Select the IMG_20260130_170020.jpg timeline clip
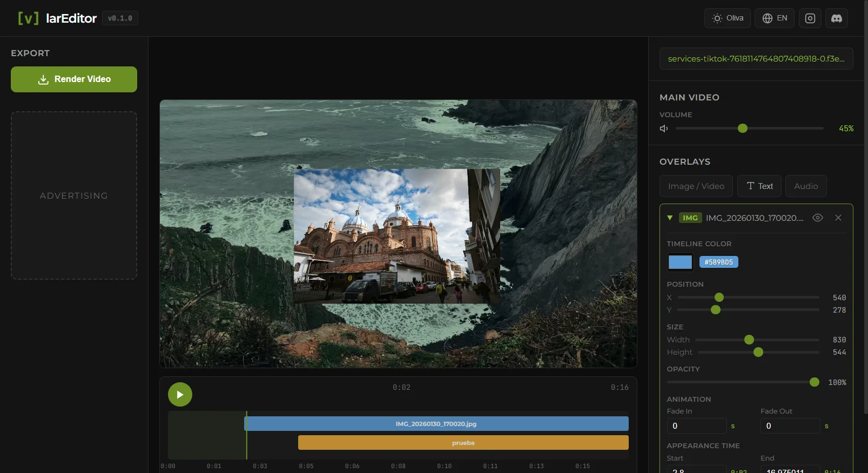868x473 pixels. click(436, 424)
